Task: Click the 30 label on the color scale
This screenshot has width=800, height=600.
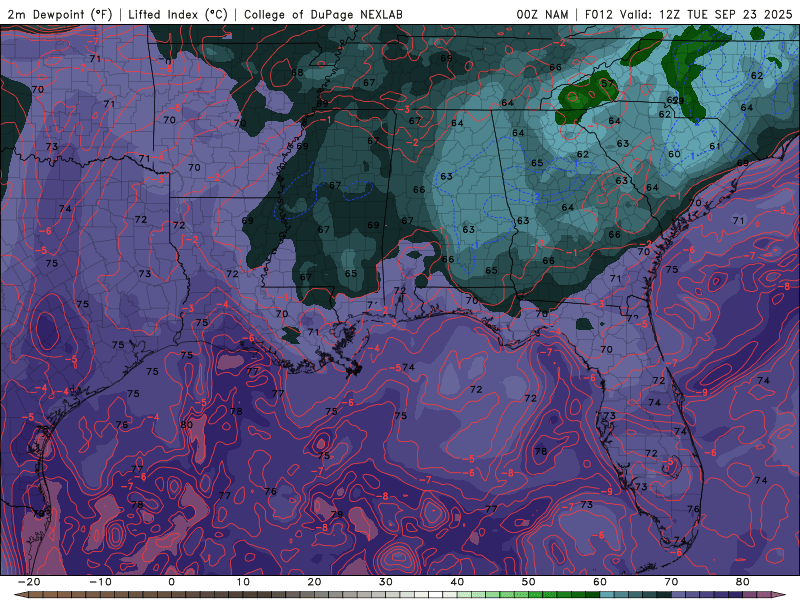Action: coord(386,582)
